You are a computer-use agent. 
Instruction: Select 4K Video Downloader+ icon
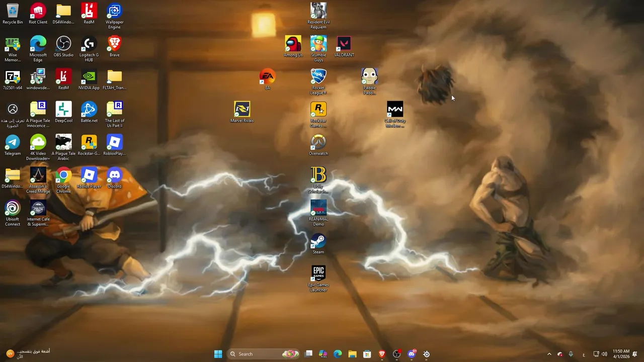(38, 148)
